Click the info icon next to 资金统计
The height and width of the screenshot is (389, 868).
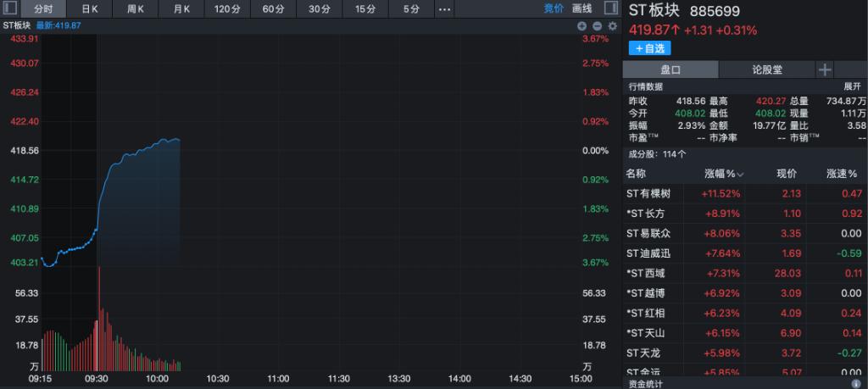click(x=856, y=383)
